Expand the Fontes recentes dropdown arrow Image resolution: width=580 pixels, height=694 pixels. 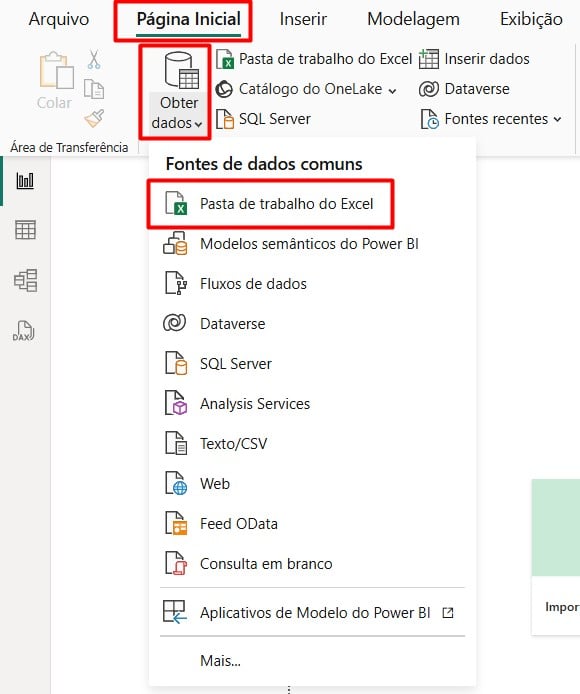pos(557,119)
